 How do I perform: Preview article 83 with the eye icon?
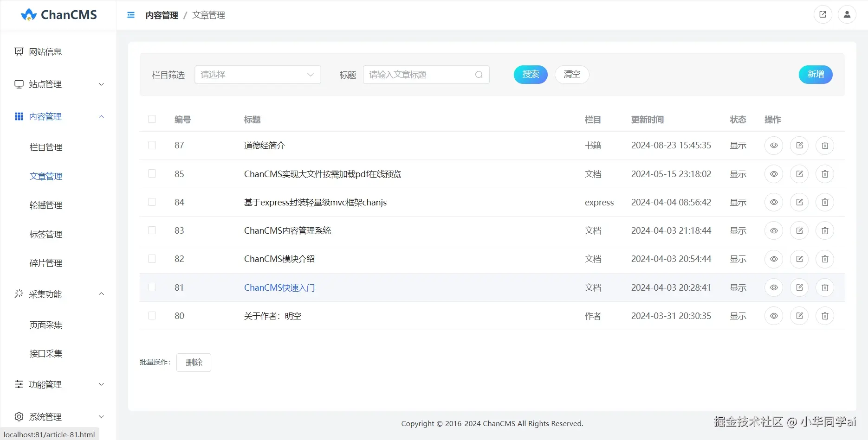[774, 230]
